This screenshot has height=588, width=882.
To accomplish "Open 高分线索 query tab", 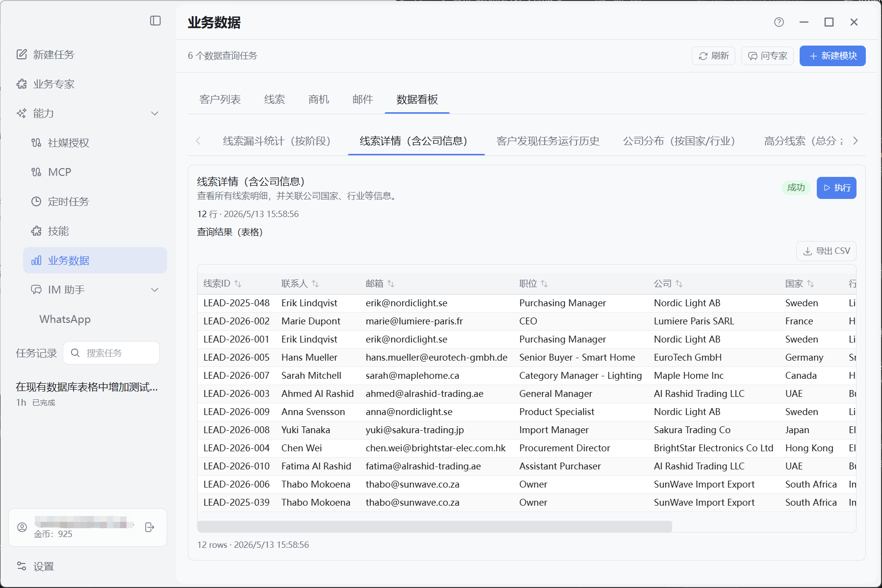I will [x=803, y=141].
